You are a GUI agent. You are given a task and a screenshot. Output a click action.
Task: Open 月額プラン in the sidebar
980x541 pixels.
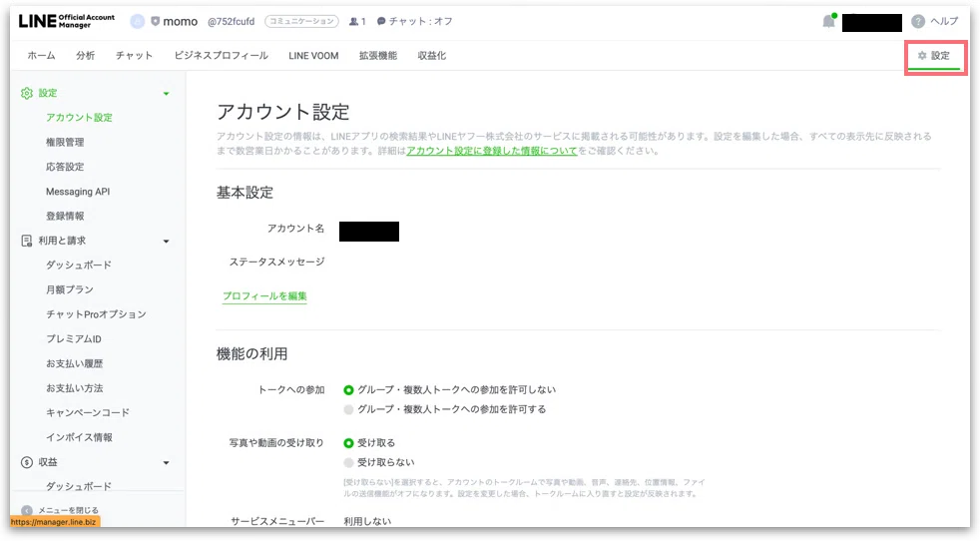(x=70, y=290)
